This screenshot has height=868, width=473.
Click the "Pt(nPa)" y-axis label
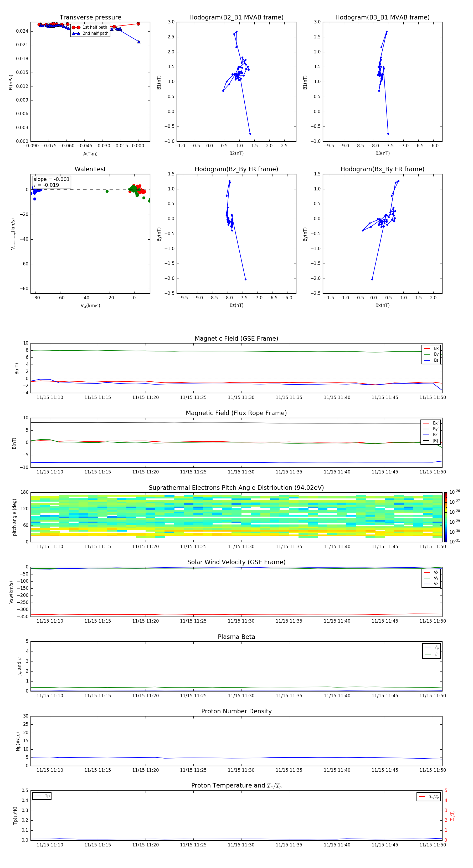11,82
